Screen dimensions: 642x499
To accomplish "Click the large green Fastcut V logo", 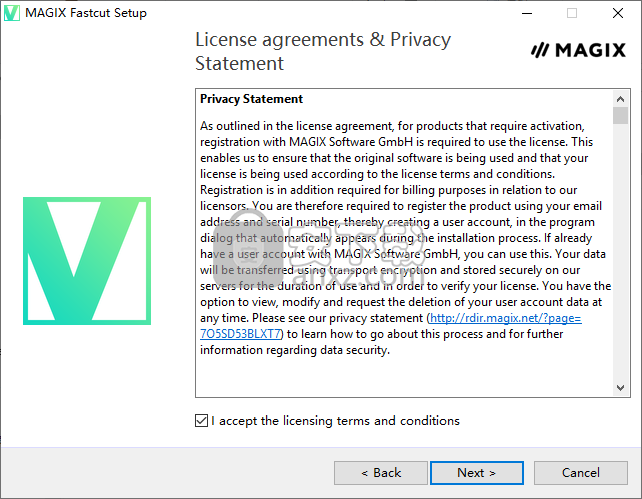I will click(x=87, y=261).
